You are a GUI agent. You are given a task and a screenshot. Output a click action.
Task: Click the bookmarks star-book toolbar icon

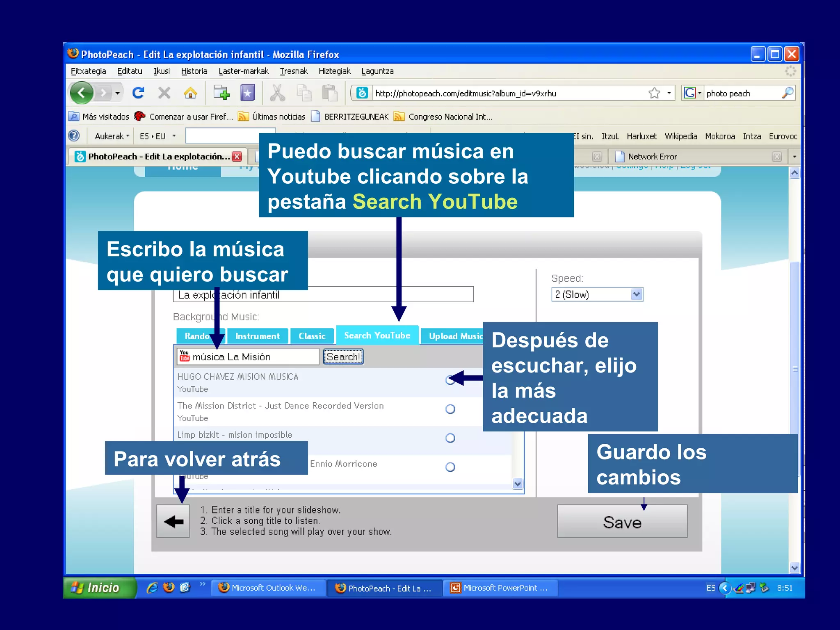click(x=247, y=93)
